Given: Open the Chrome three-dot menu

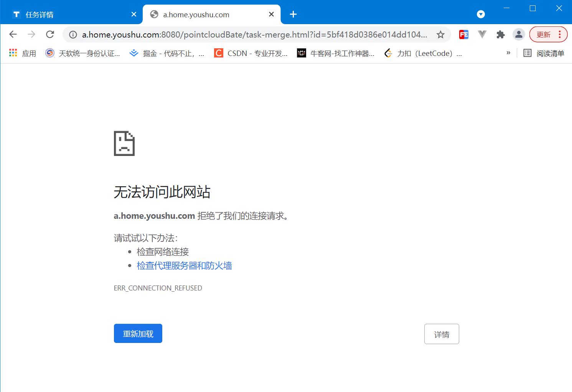Looking at the screenshot, I should 559,34.
